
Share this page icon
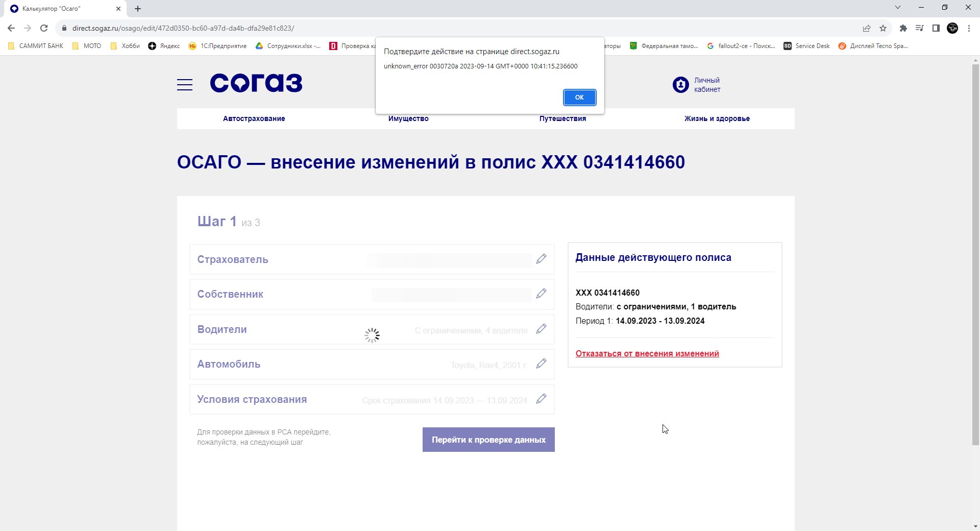[867, 28]
